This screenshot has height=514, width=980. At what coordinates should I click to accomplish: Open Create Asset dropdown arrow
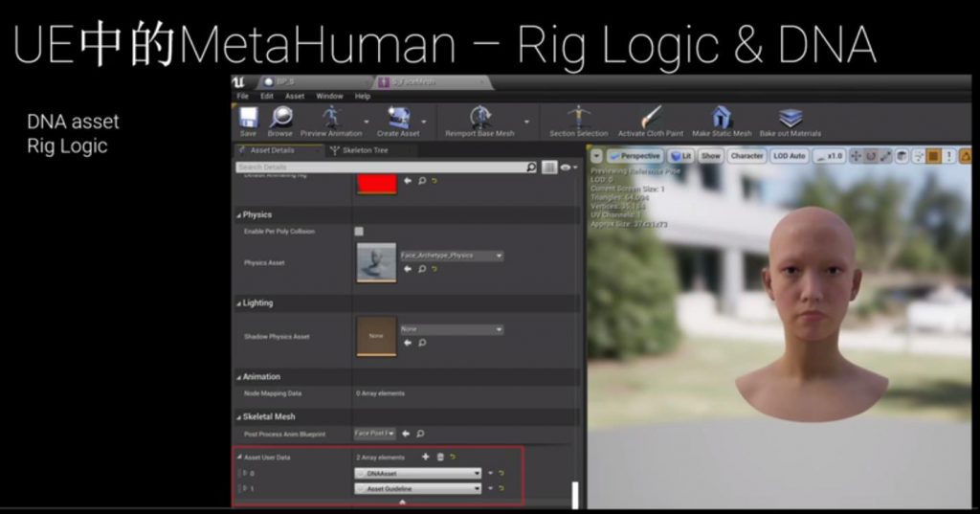pos(424,122)
